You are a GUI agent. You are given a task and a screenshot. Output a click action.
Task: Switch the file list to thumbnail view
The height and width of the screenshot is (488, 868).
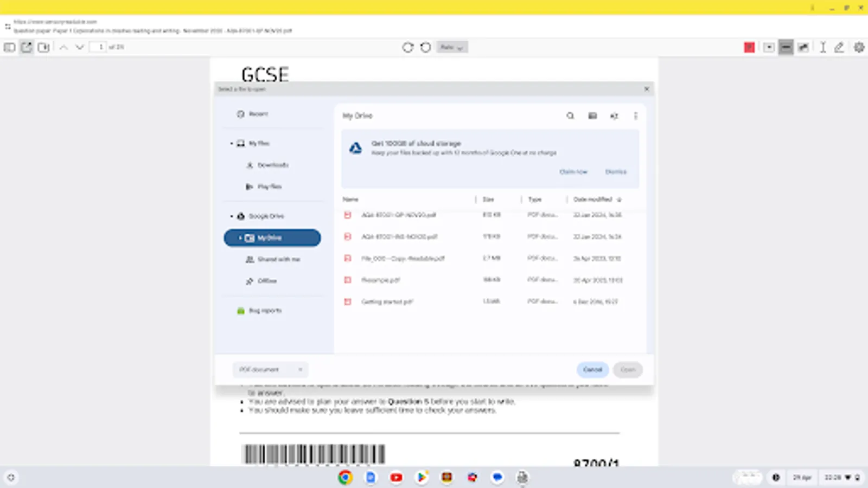pos(592,115)
